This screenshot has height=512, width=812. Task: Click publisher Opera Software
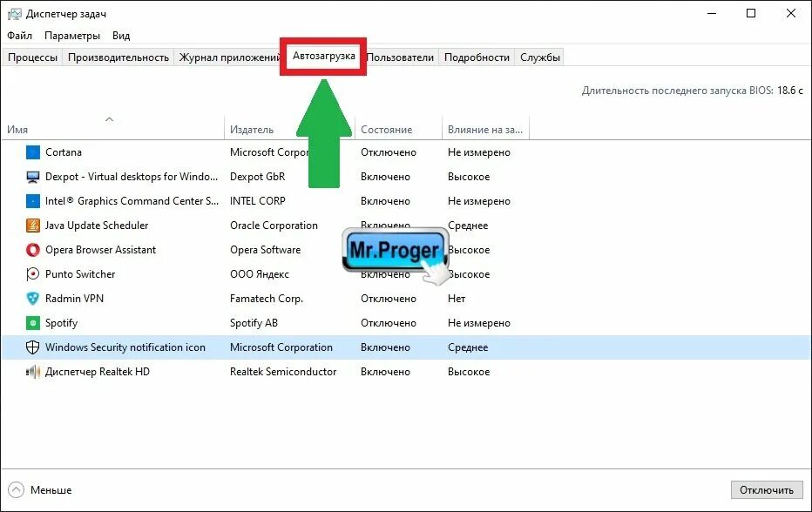(265, 250)
